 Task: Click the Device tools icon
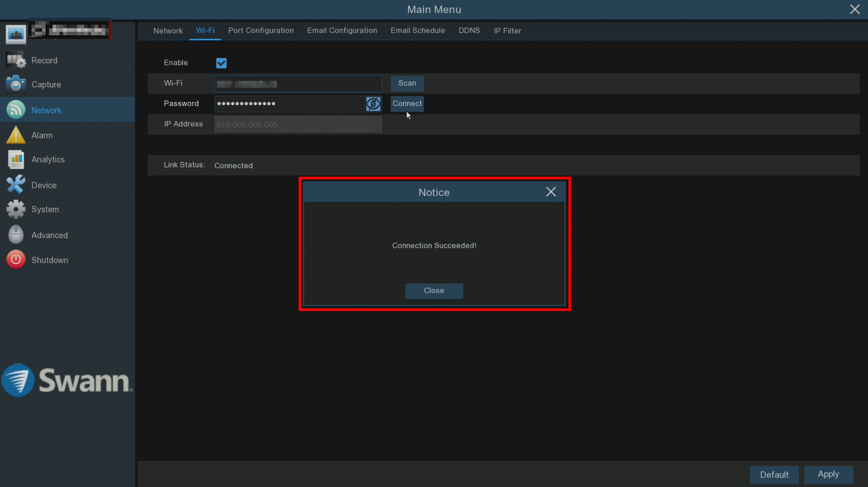16,185
